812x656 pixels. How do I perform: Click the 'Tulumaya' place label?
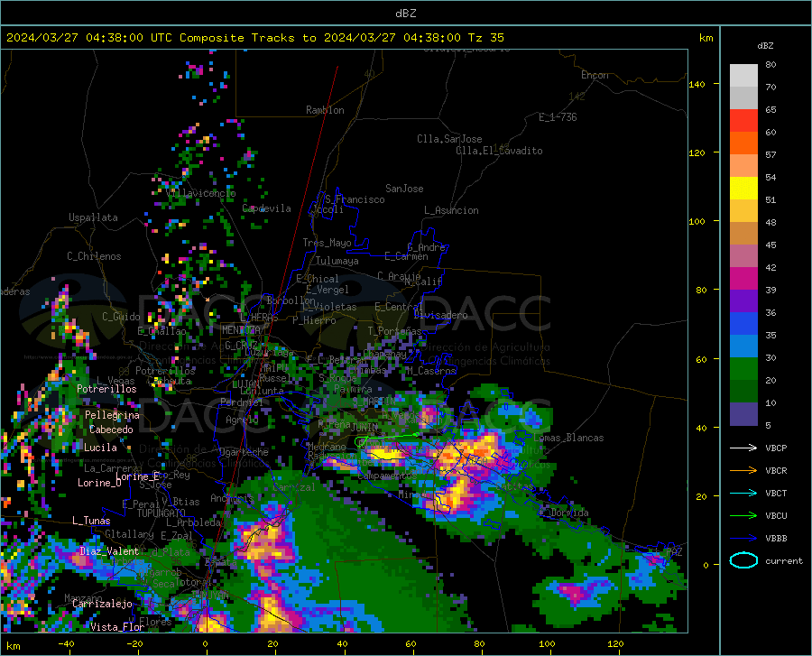coord(337,261)
